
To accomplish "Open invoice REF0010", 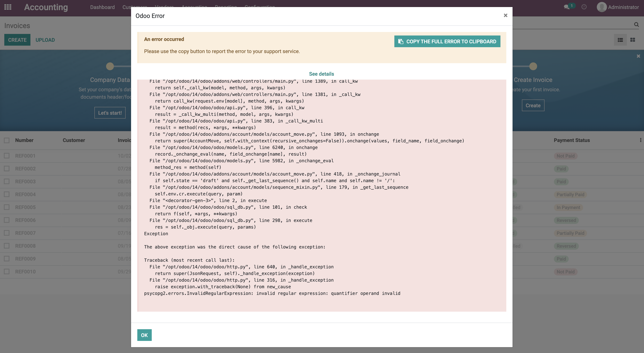I will point(25,271).
